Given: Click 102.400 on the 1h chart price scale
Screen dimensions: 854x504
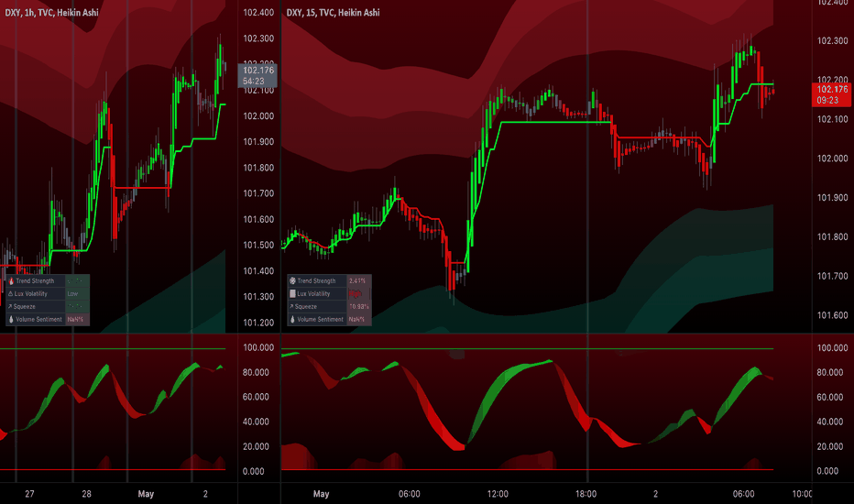Looking at the screenshot, I should click(x=258, y=13).
